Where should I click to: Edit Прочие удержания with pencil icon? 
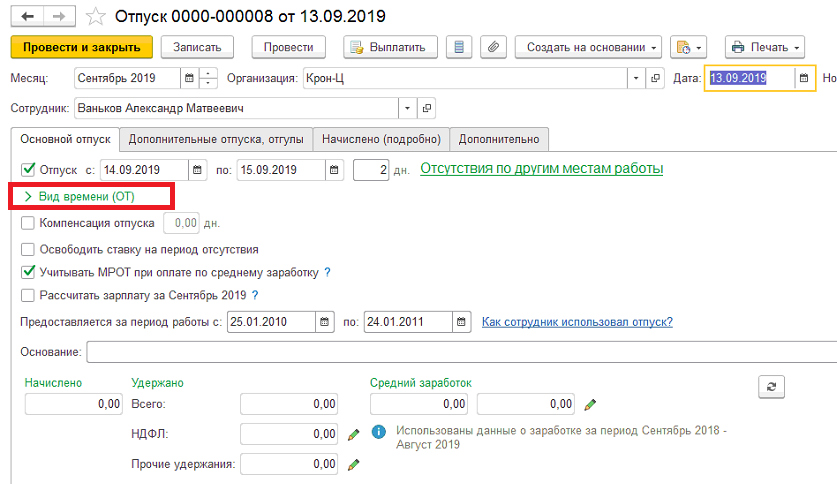353,464
